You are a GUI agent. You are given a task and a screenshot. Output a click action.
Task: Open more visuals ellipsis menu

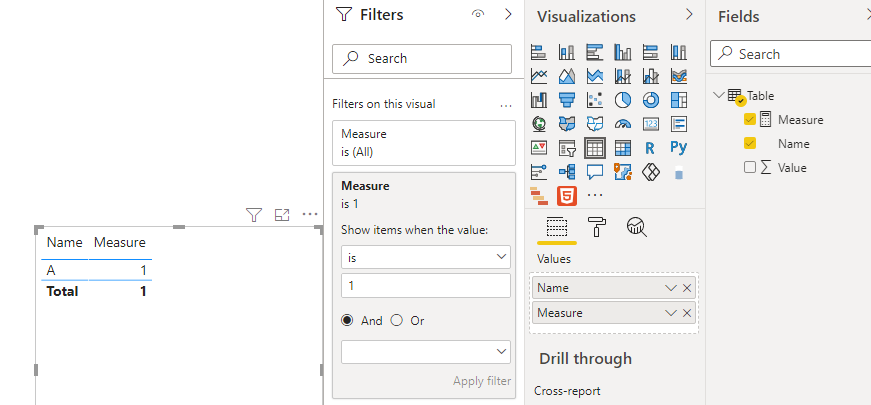(x=595, y=196)
